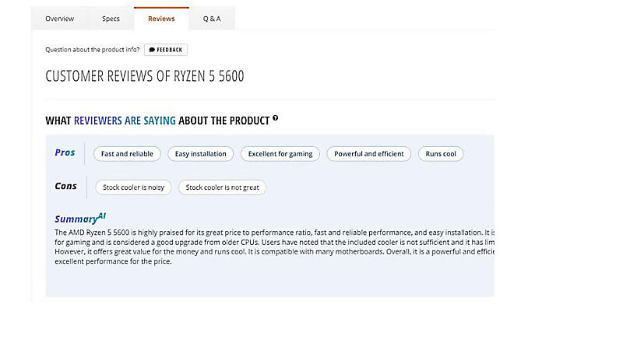Click the 'Stock cooler is noisy' con tag
The width and height of the screenshot is (623, 364).
[134, 187]
